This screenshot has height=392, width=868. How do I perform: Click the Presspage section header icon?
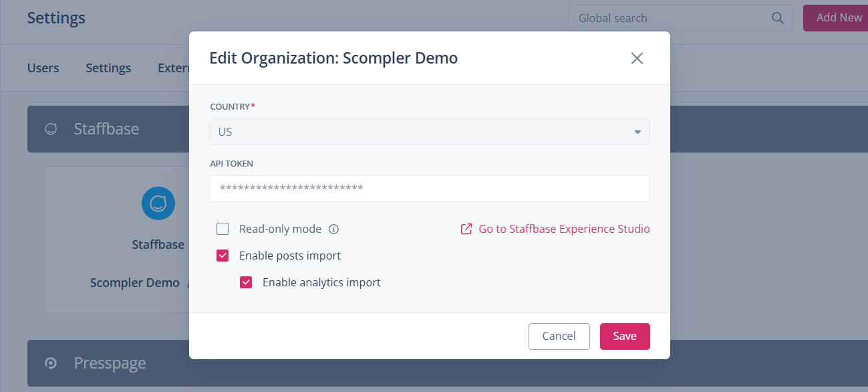(51, 363)
